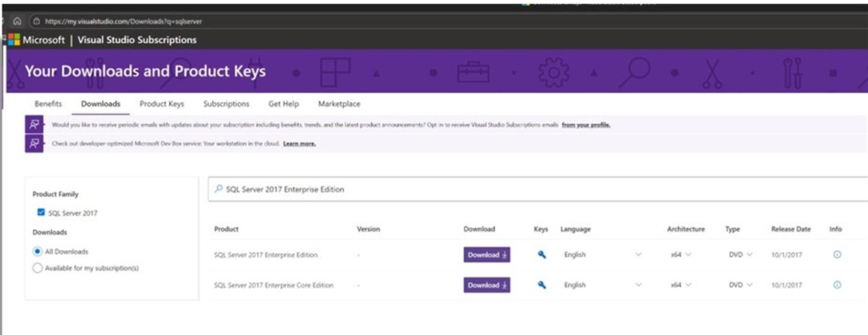This screenshot has width=868, height=335.
Task: Open product key for Enterprise Core Edition
Action: [x=542, y=285]
